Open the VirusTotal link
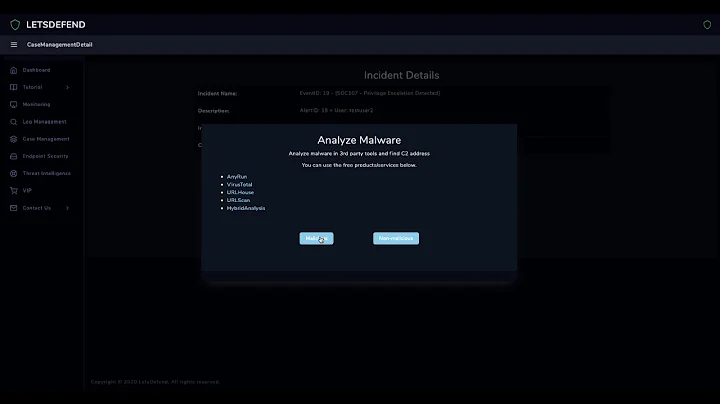 (239, 185)
